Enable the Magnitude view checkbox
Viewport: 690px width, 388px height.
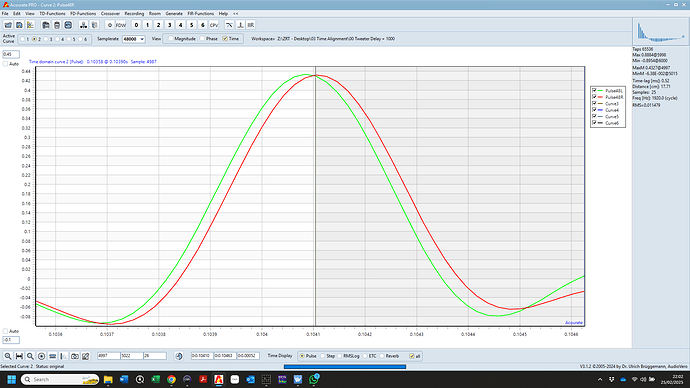click(x=171, y=39)
